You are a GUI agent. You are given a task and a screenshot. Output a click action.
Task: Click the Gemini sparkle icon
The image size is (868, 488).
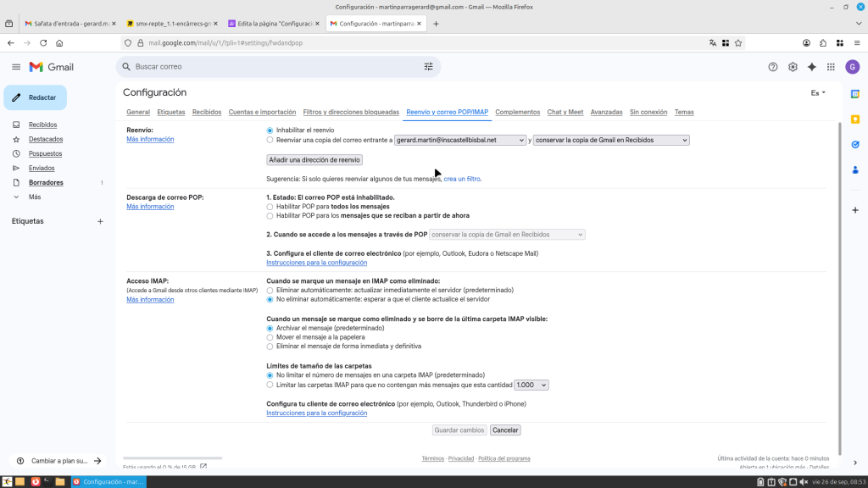[x=811, y=67]
